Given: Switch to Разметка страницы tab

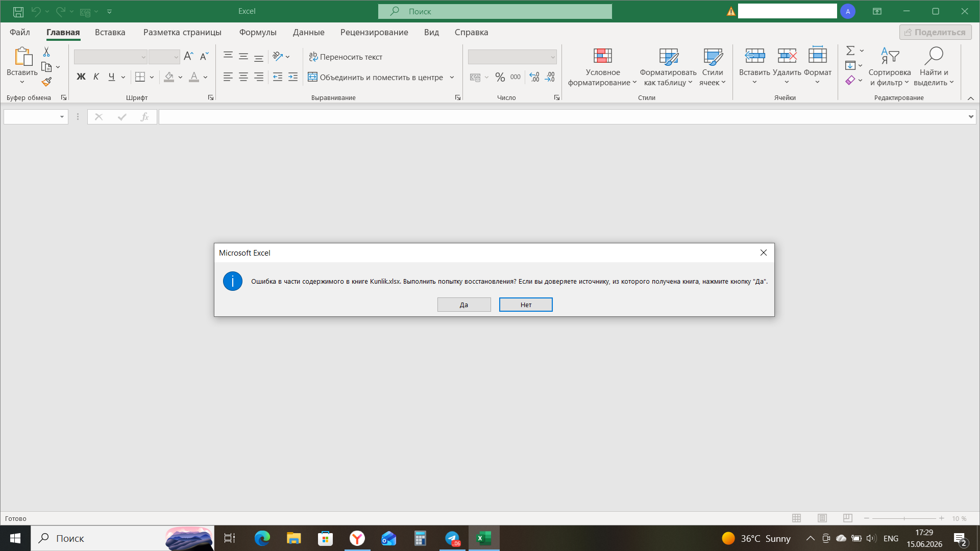Looking at the screenshot, I should [182, 32].
